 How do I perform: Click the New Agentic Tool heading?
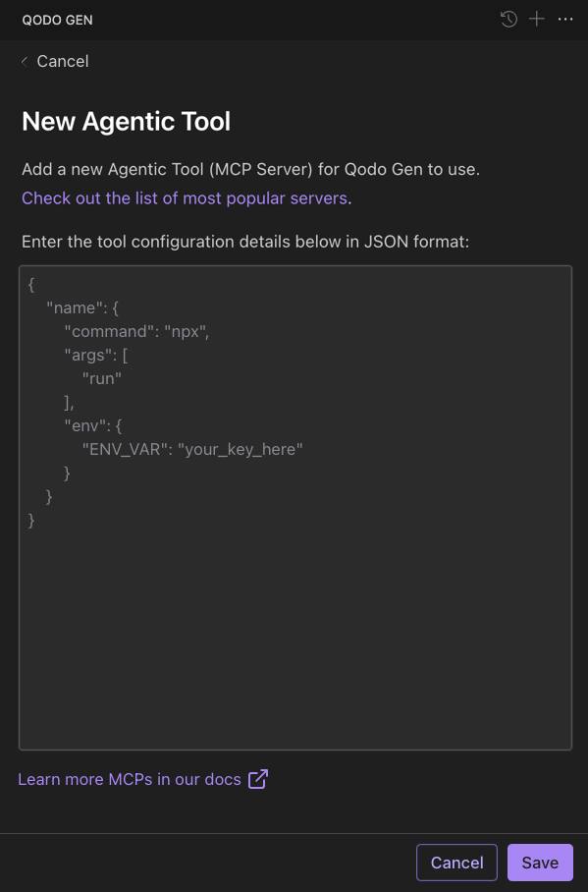coord(126,122)
